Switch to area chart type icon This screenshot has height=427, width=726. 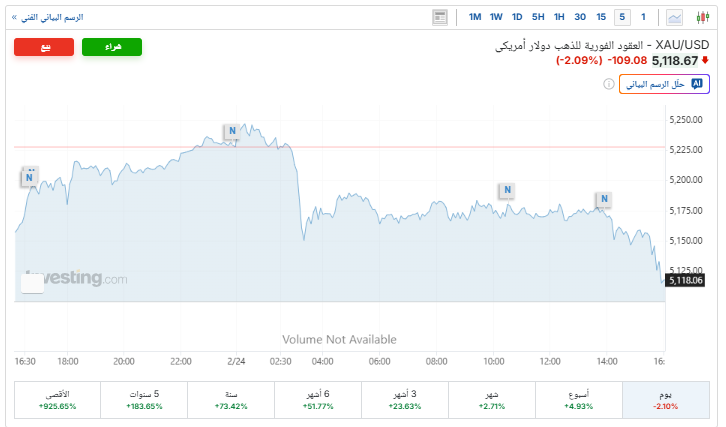point(675,17)
